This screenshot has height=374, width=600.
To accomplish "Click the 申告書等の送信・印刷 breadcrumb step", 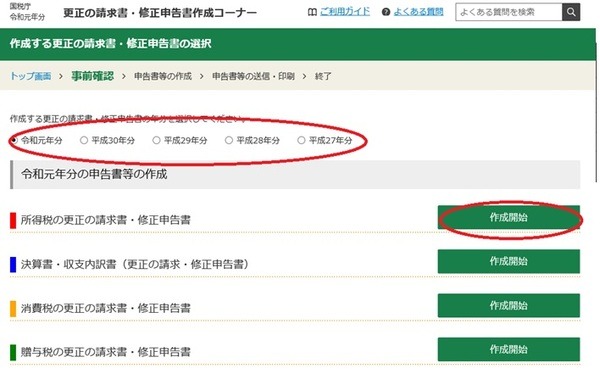I will point(253,76).
